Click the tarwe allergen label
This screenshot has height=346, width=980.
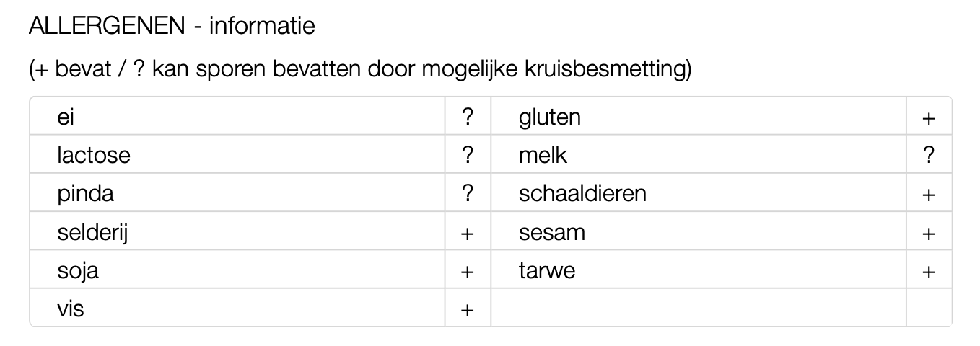coord(547,272)
